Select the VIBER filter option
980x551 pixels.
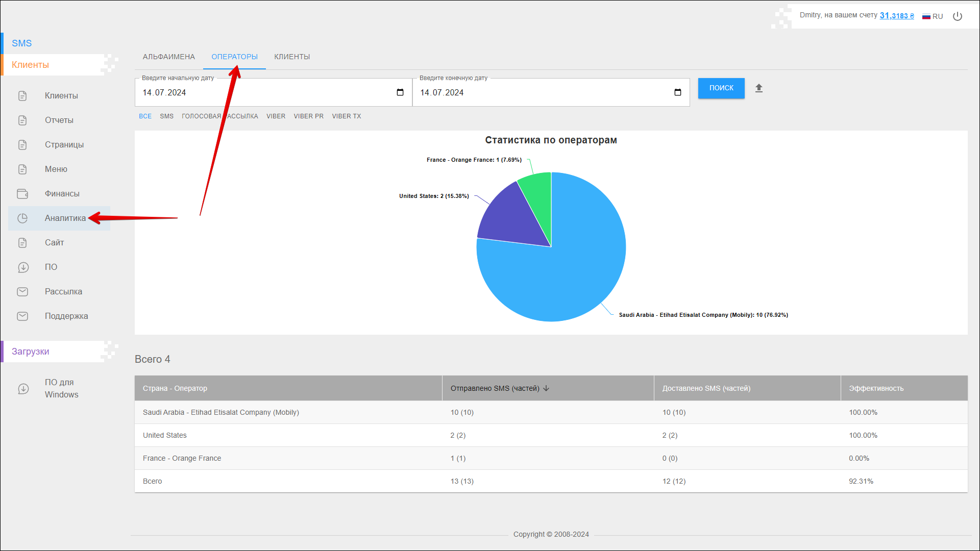point(276,116)
